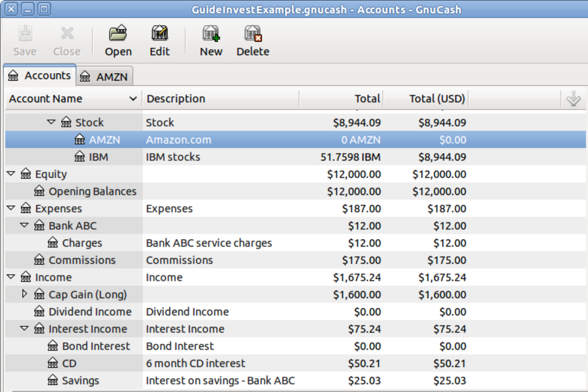
Task: Collapse the Stock account subtree
Action: (51, 122)
